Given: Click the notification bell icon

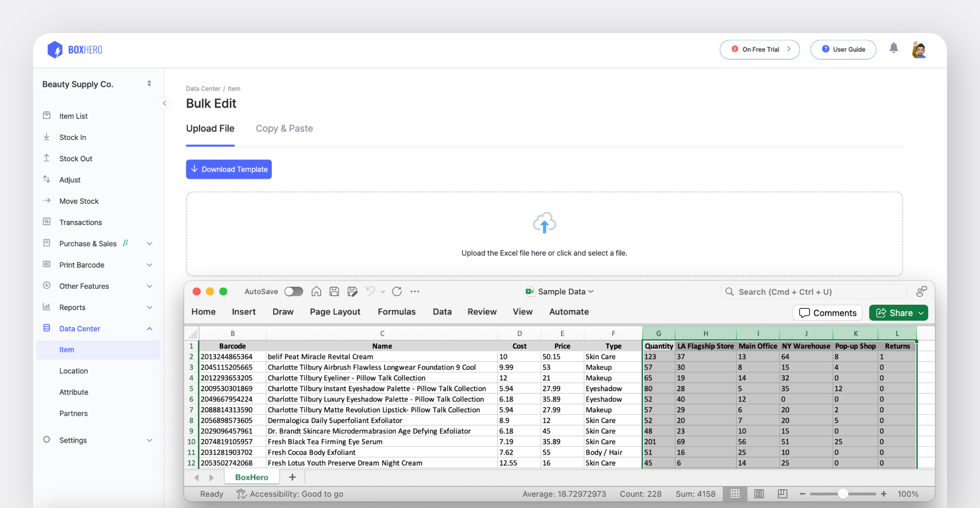Looking at the screenshot, I should point(893,48).
